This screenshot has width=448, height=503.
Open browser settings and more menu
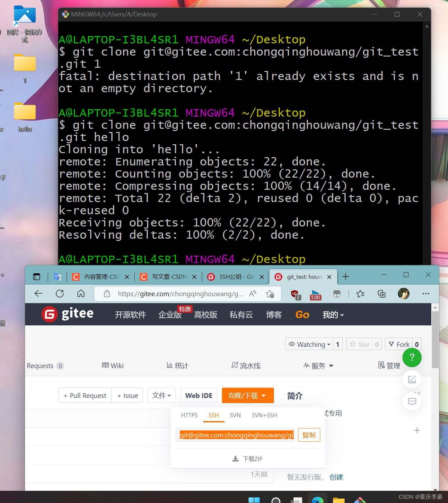pyautogui.click(x=426, y=294)
